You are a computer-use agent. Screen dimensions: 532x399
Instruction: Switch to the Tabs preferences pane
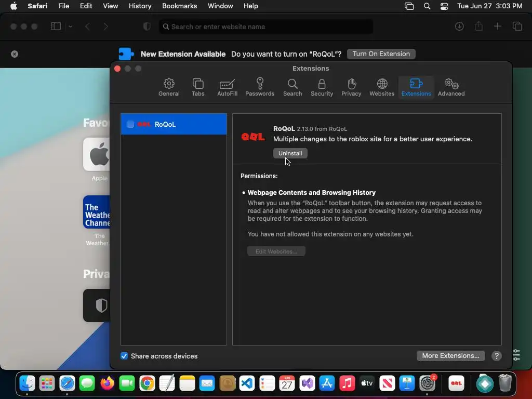click(198, 87)
